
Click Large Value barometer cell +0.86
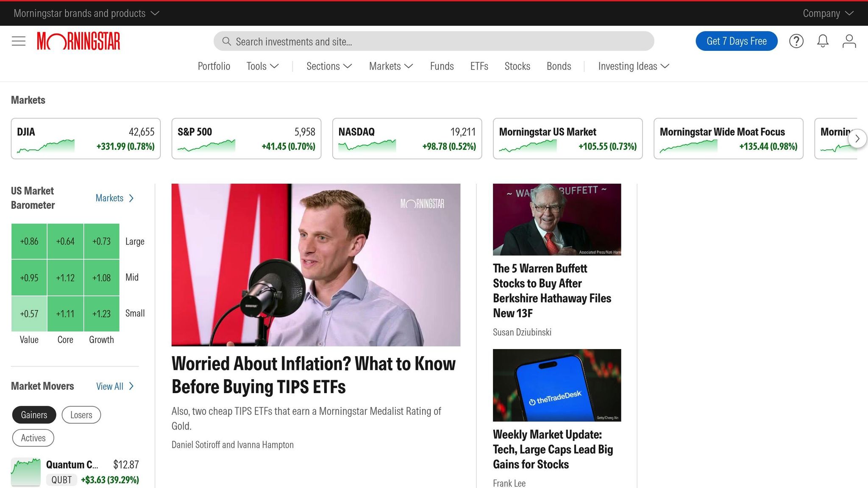(x=29, y=241)
